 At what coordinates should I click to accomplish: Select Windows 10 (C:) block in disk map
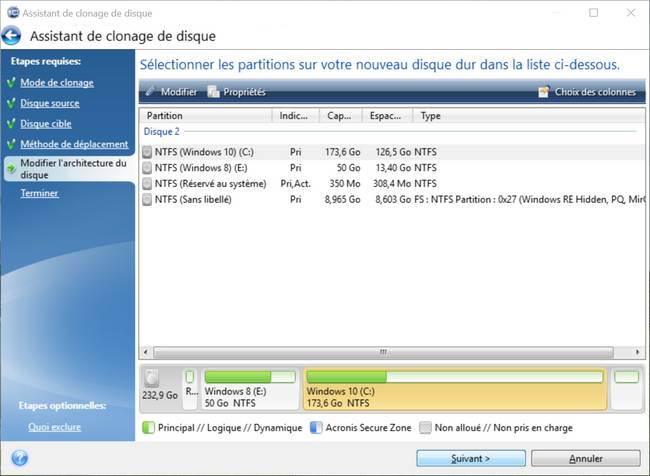click(x=455, y=389)
